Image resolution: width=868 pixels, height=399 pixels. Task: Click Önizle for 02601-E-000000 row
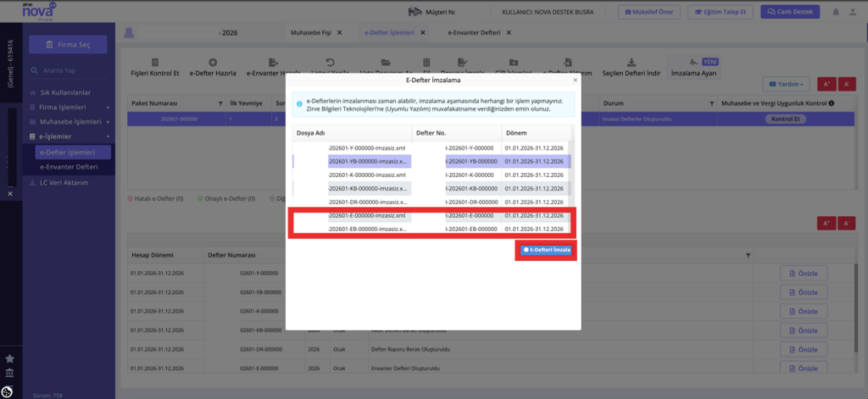804,369
